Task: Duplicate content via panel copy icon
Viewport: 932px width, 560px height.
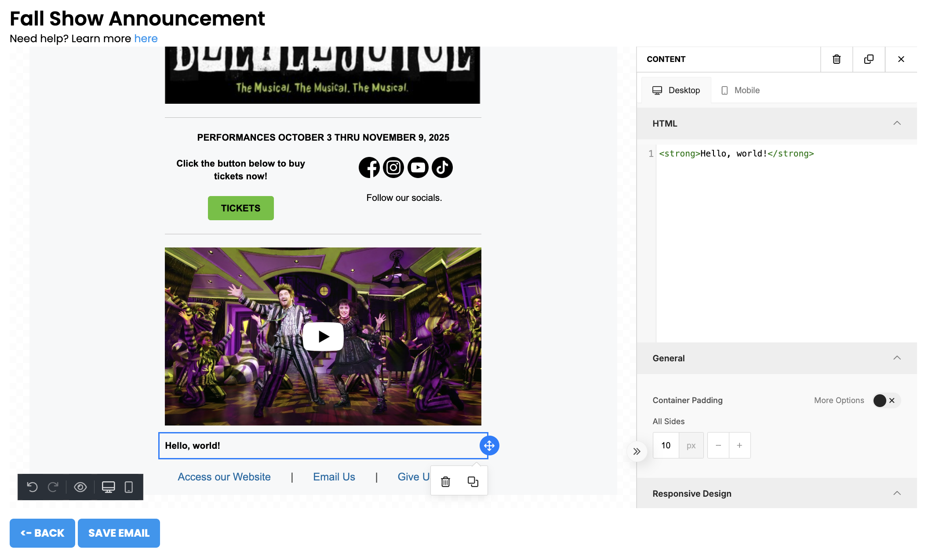Action: coord(869,59)
